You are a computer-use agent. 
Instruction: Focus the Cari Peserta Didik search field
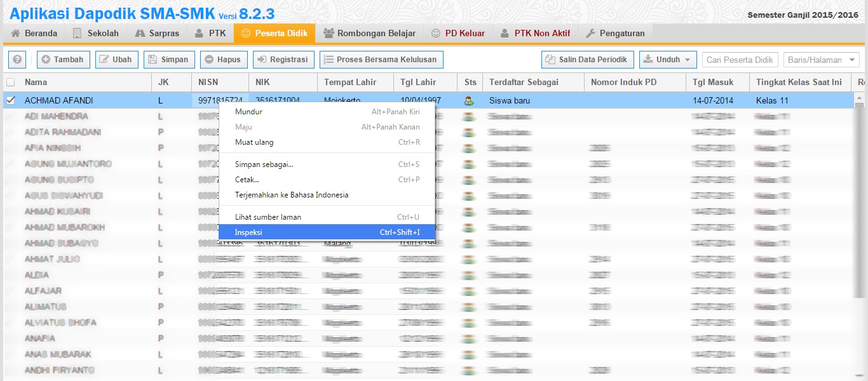(x=740, y=60)
